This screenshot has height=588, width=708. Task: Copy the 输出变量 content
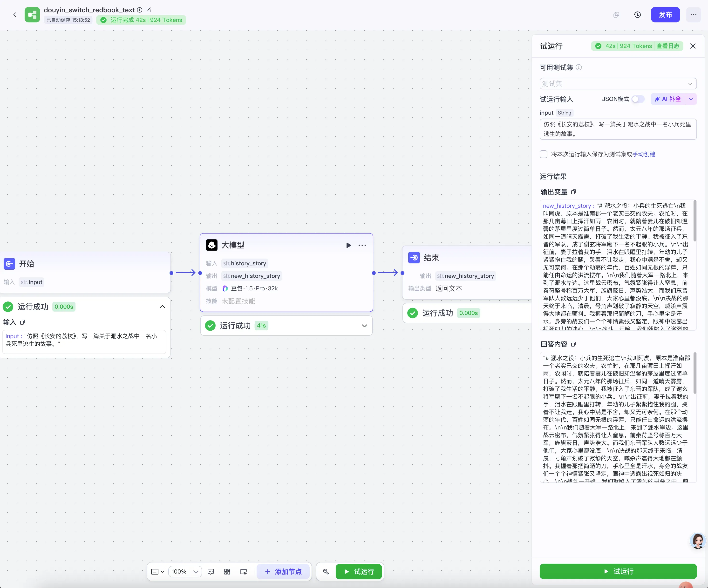(x=573, y=192)
